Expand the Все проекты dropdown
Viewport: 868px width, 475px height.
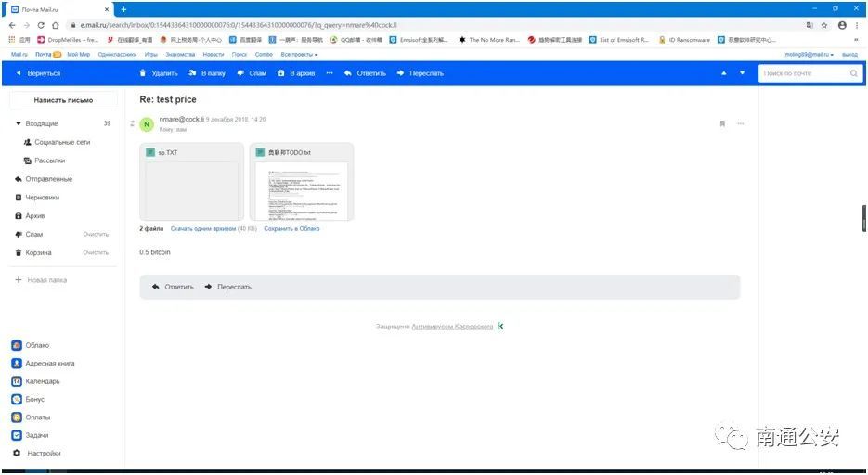pyautogui.click(x=299, y=54)
